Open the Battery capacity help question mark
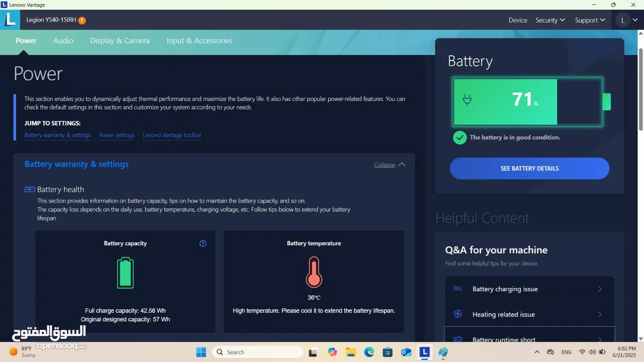Screen dimensions: 644x362 203,243
